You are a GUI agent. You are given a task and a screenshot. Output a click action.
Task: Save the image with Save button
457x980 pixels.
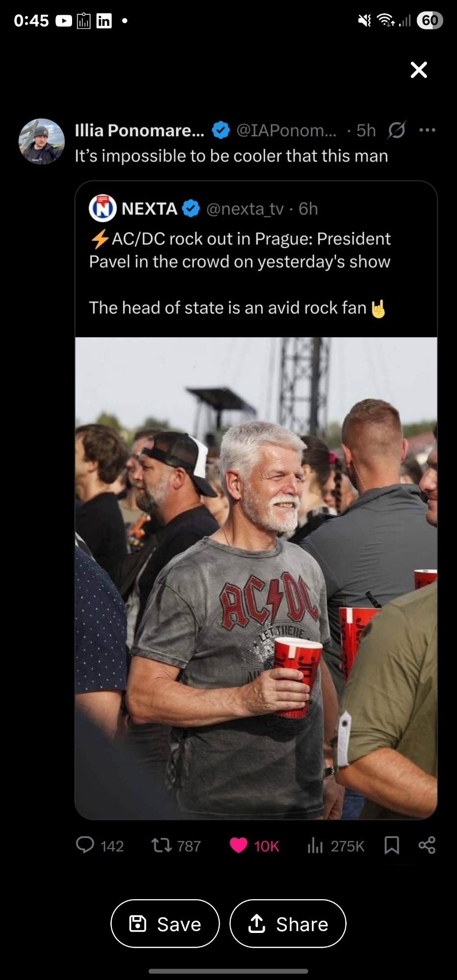click(165, 924)
